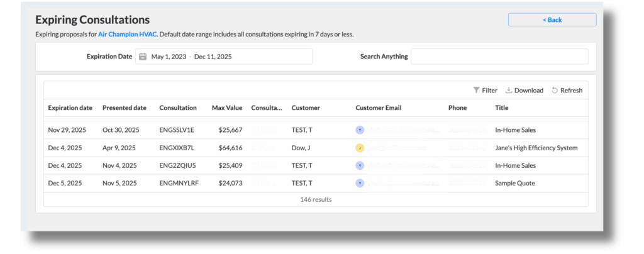This screenshot has height=254, width=644.
Task: Select consultation ENGXIXB7L in the table
Action: (177, 148)
